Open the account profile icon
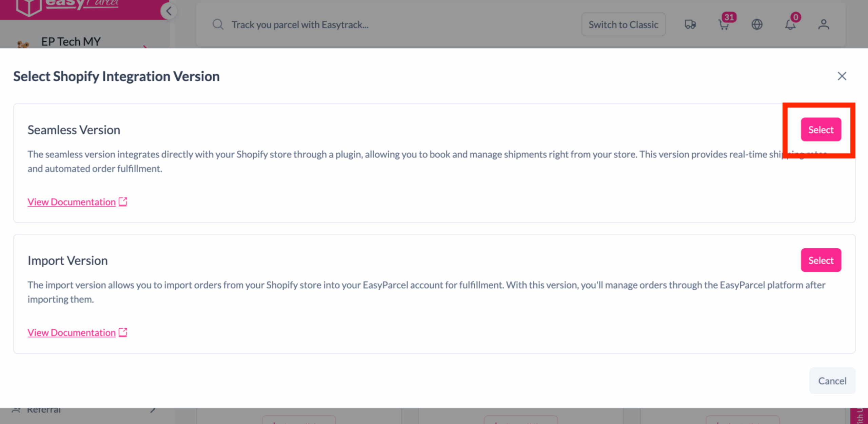 [x=823, y=24]
